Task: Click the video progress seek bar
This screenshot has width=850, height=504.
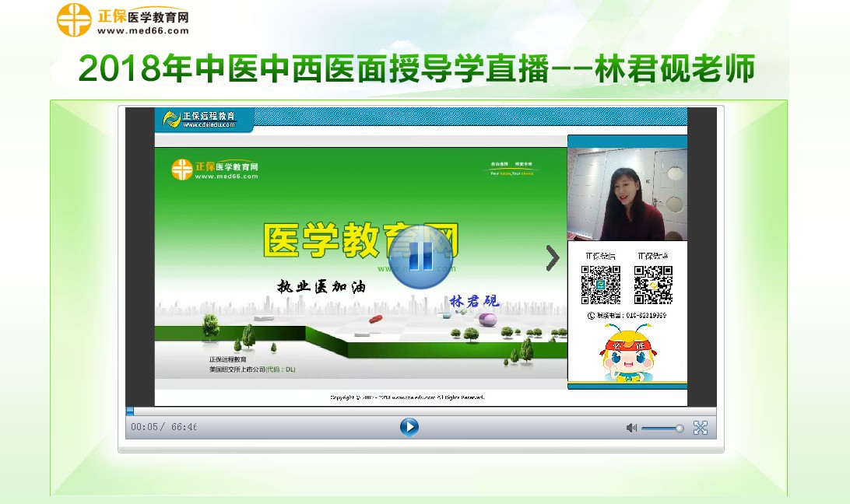Action: 420,411
